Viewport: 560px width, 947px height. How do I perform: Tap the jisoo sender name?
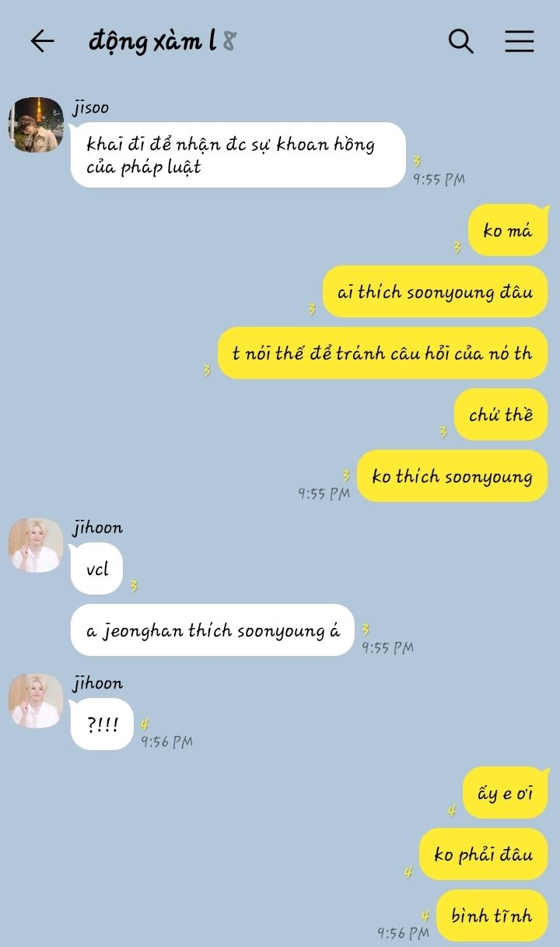tap(91, 107)
